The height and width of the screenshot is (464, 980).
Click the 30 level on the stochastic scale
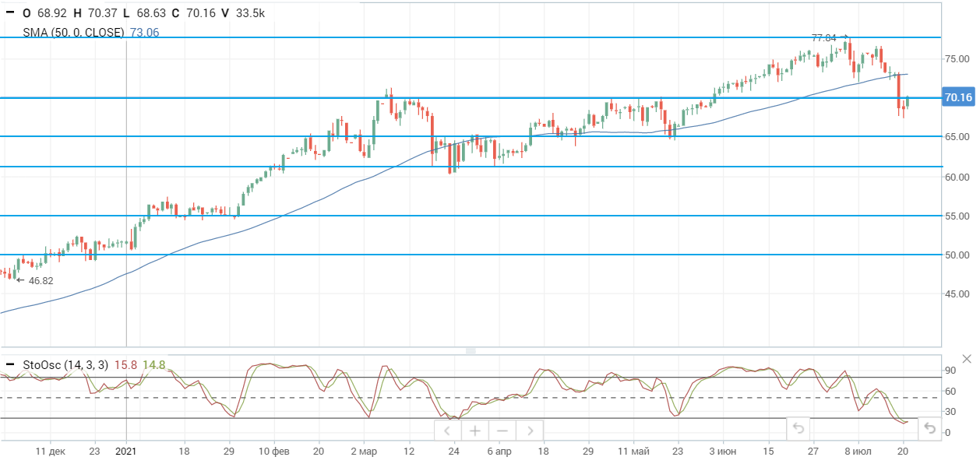[950, 412]
